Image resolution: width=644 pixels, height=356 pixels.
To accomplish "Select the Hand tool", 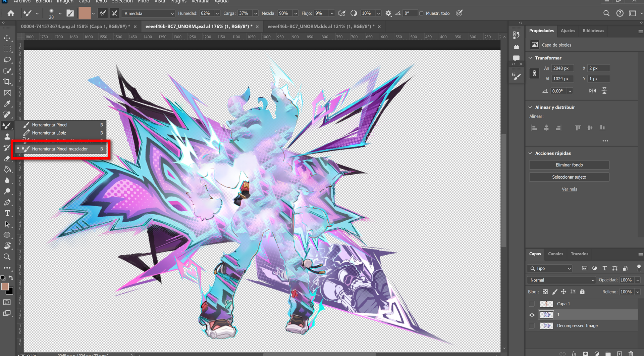I will pyautogui.click(x=7, y=246).
